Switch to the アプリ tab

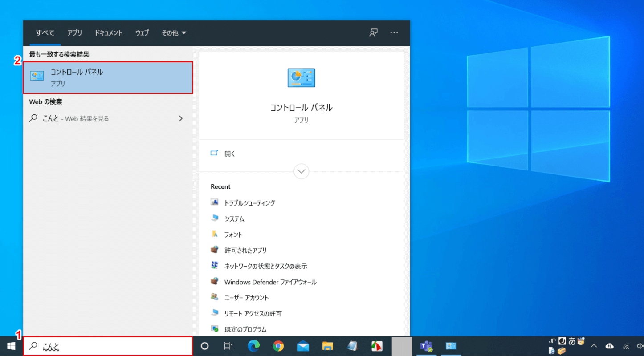pos(75,33)
